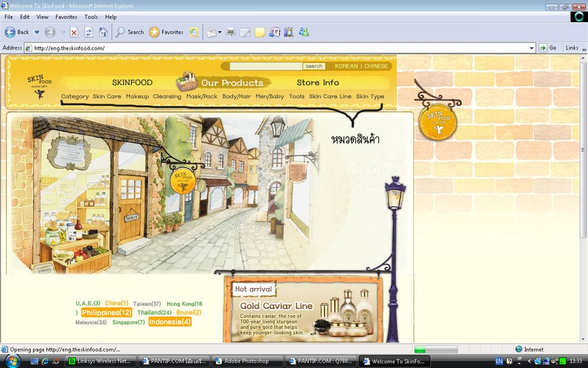The height and width of the screenshot is (368, 588).
Task: Select the Skin Type submenu item
Action: pyautogui.click(x=370, y=97)
